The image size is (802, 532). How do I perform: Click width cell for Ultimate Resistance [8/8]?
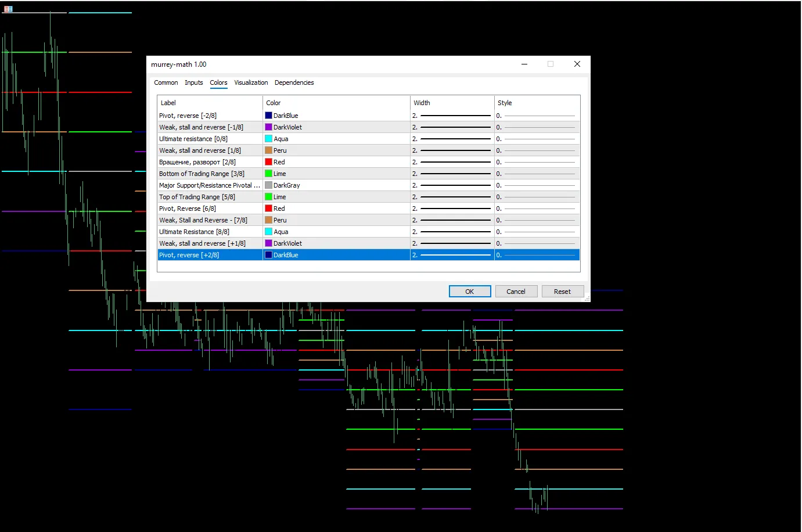pyautogui.click(x=452, y=232)
